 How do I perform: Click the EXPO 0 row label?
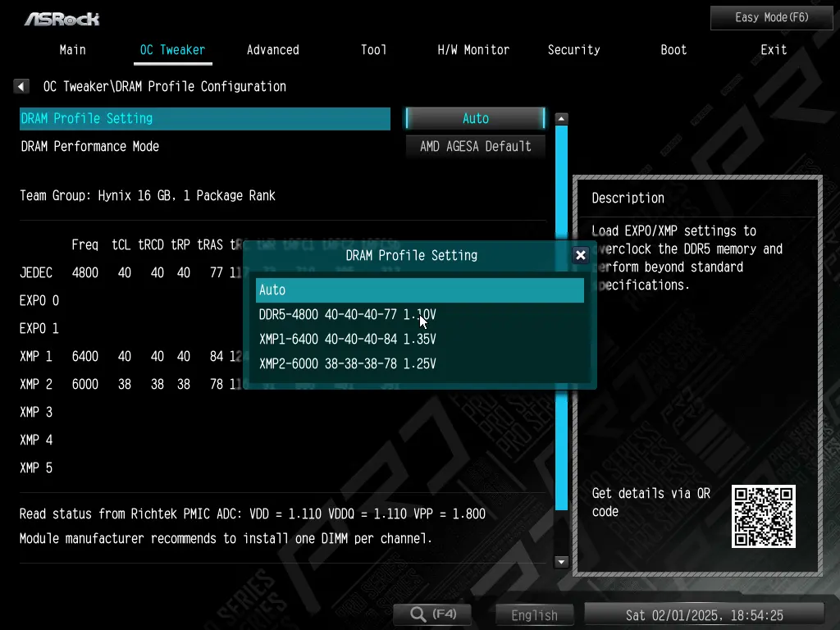(x=39, y=300)
